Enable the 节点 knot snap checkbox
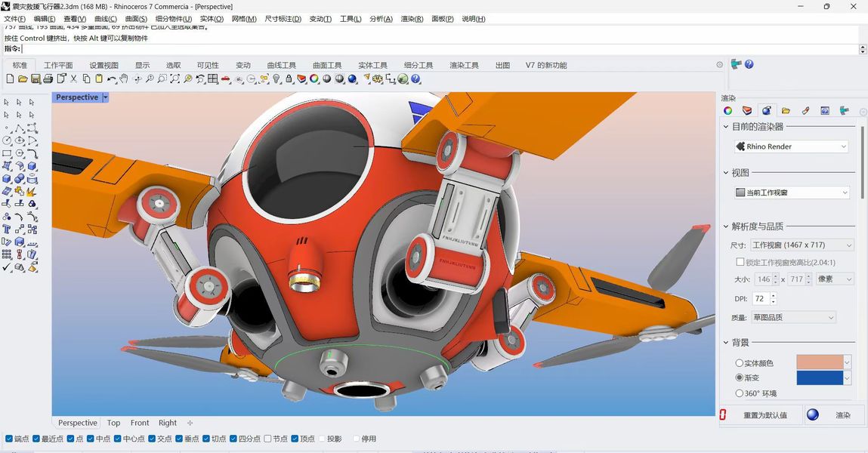Viewport: 868px width, 453px height. coord(267,439)
